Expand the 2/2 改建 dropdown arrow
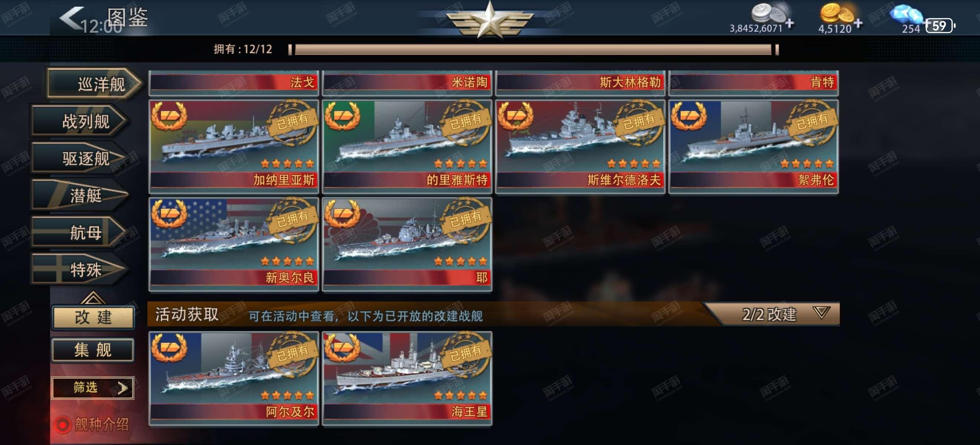This screenshot has height=445, width=980. tap(821, 313)
